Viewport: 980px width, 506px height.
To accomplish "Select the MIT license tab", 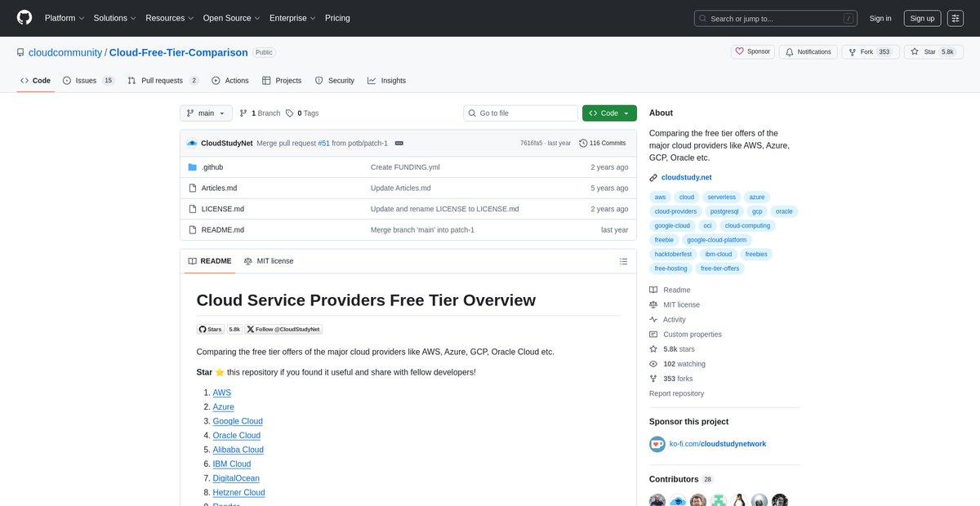I will pos(269,261).
